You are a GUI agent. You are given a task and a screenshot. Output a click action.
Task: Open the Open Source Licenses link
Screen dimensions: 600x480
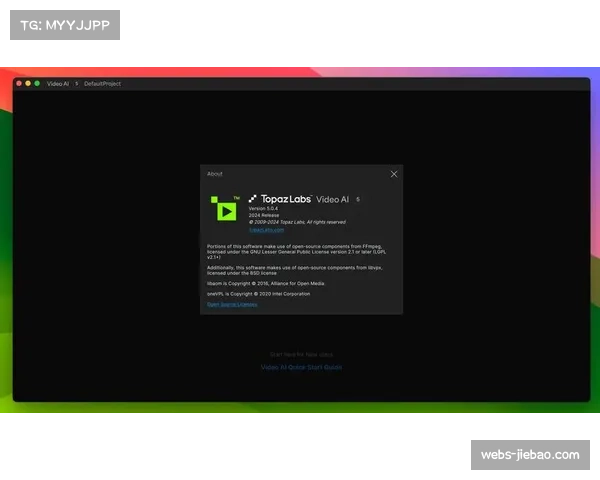[x=231, y=304]
